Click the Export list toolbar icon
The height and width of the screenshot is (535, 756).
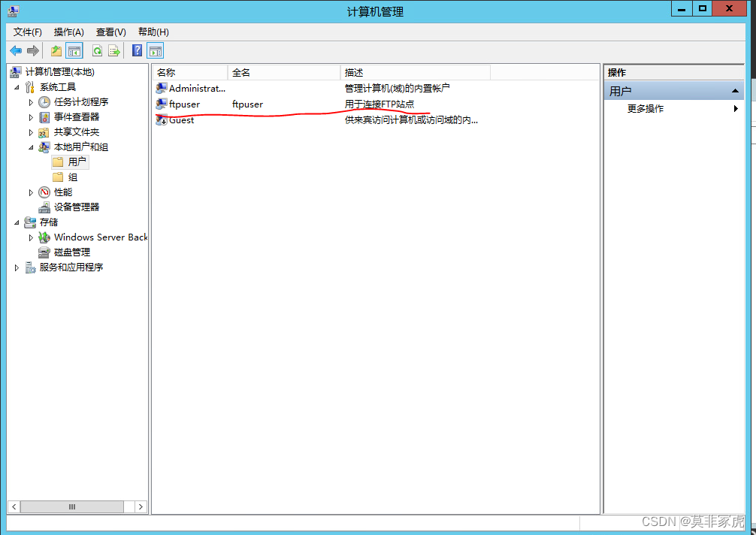click(114, 51)
